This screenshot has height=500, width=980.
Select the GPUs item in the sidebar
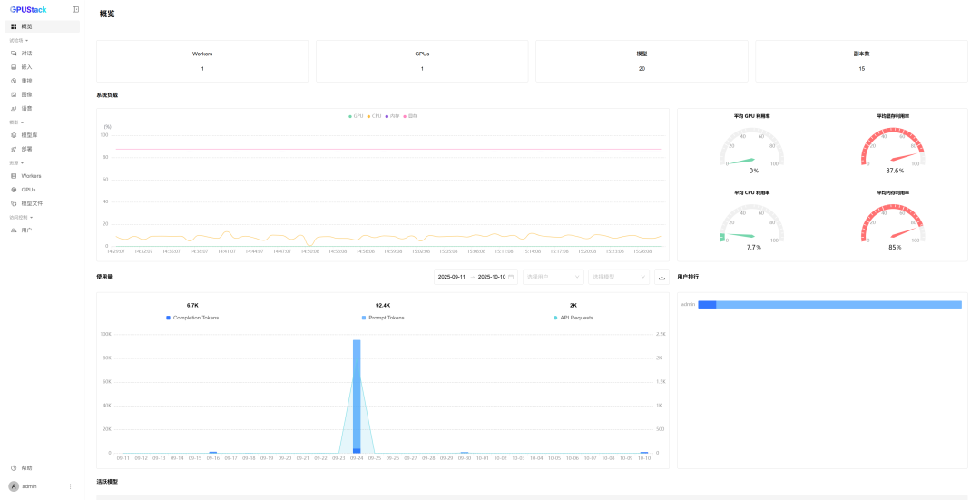[x=28, y=190]
